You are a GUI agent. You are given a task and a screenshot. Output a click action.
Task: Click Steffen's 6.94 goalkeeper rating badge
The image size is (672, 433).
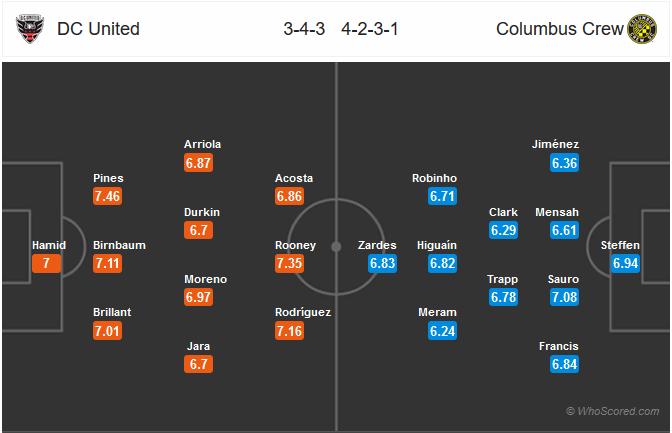coord(625,263)
